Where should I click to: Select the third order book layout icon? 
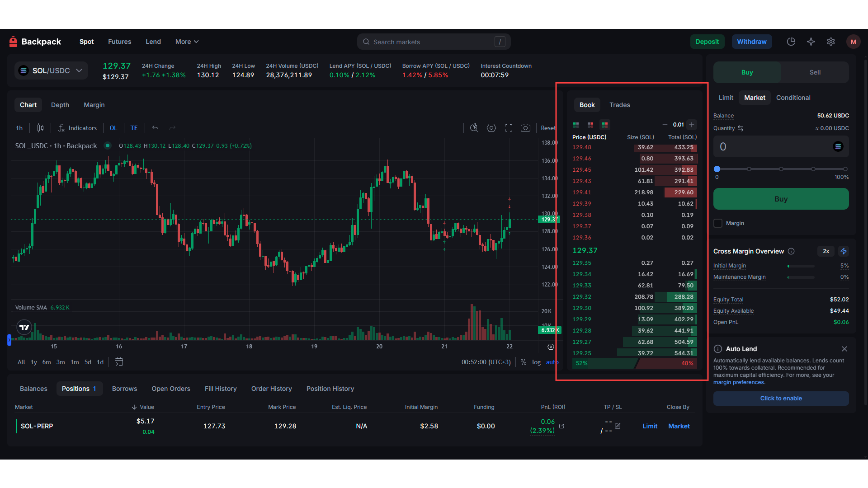coord(605,125)
